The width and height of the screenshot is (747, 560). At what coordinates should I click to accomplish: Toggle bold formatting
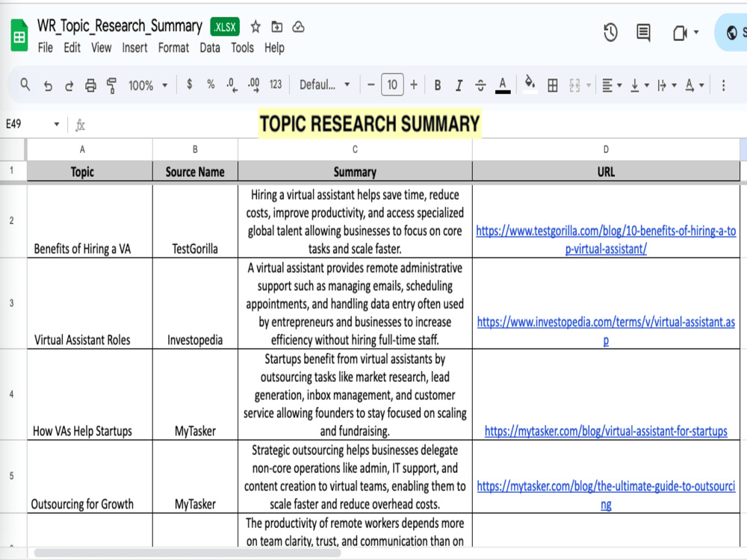pyautogui.click(x=437, y=86)
